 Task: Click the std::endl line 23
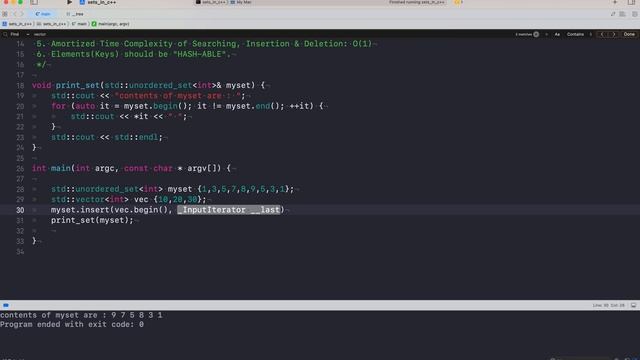pyautogui.click(x=107, y=138)
